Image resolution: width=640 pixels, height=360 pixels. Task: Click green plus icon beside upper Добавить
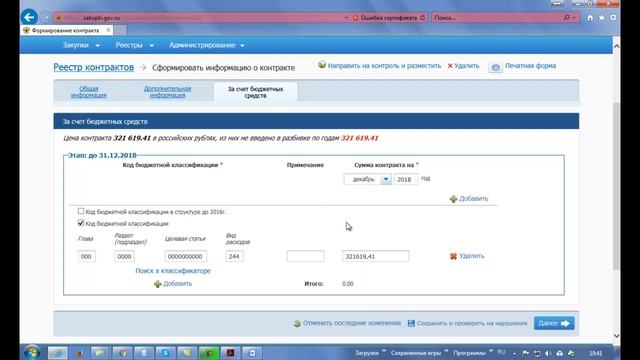point(453,199)
